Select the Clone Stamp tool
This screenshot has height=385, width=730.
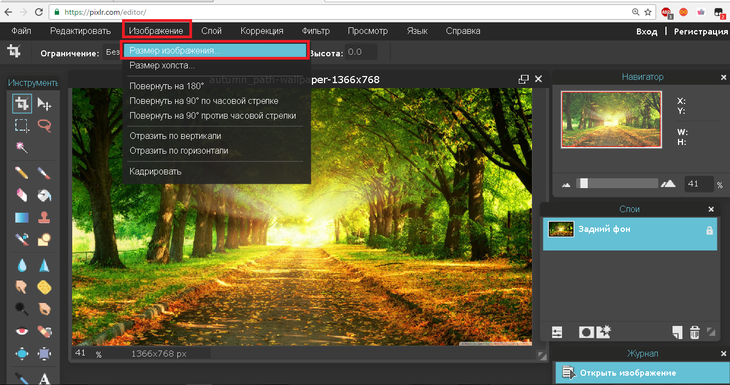click(x=44, y=217)
